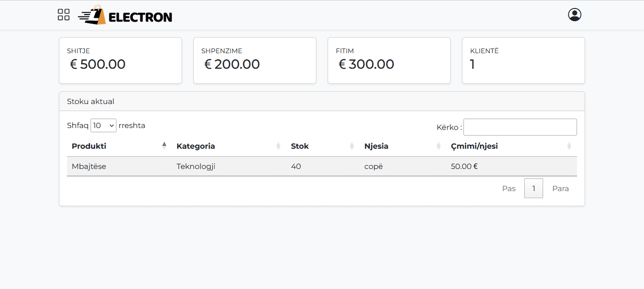This screenshot has height=289, width=644.
Task: Open the grid menu icon
Action: tap(64, 15)
